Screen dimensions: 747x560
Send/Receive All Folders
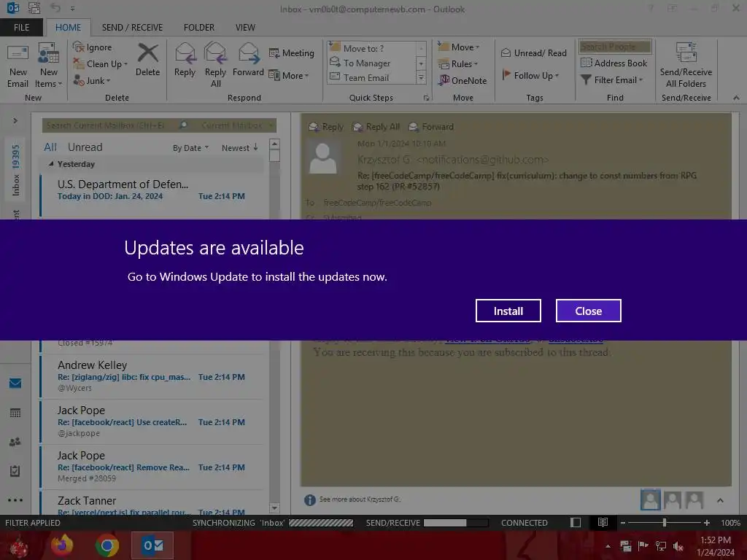686,65
